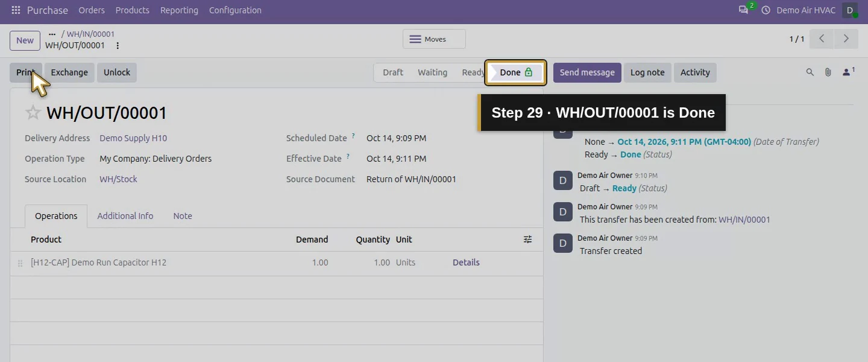
Task: Click the Units cell of capacitor row
Action: point(406,262)
